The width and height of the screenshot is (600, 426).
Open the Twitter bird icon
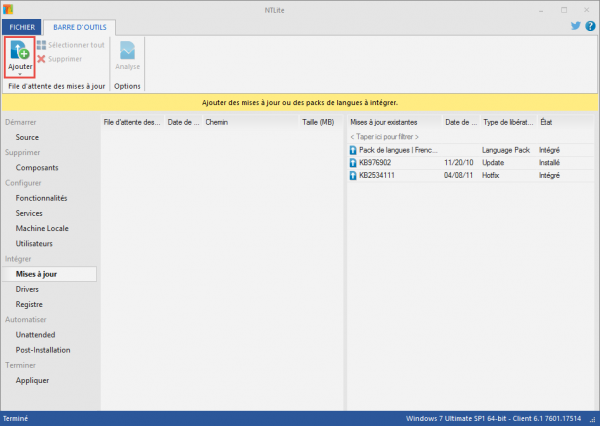point(576,26)
